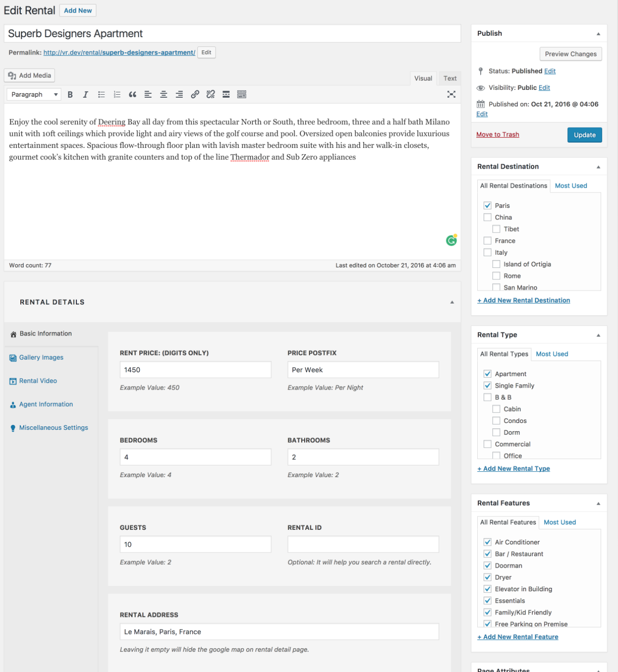The width and height of the screenshot is (618, 672).
Task: Insert a bulleted list
Action: tap(101, 95)
